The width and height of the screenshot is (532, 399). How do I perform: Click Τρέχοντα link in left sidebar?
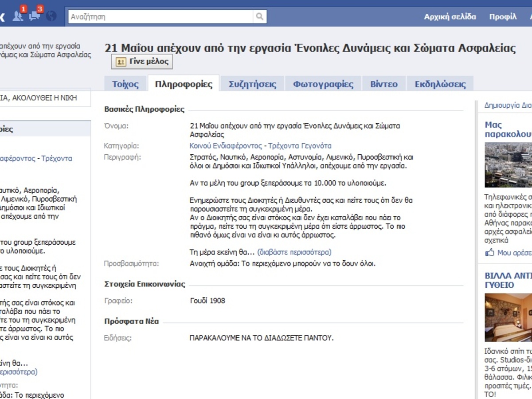tap(57, 158)
